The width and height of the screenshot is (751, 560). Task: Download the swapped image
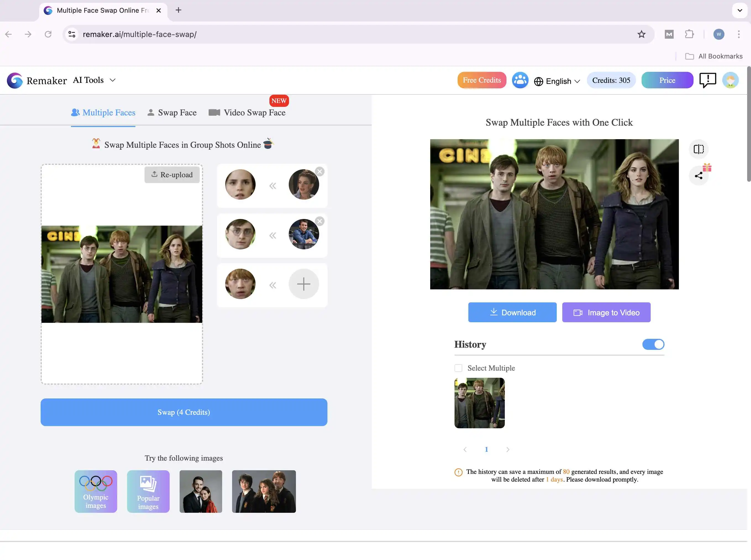tap(512, 313)
